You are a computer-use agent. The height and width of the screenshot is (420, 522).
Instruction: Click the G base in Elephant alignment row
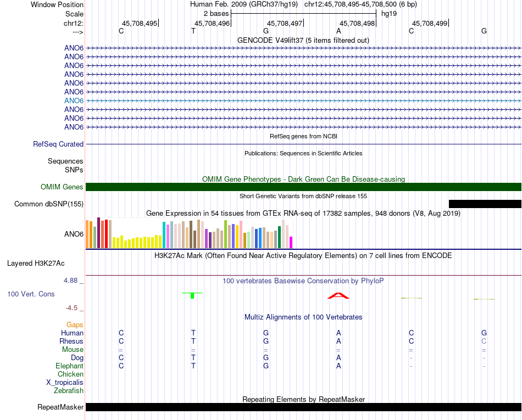point(266,366)
